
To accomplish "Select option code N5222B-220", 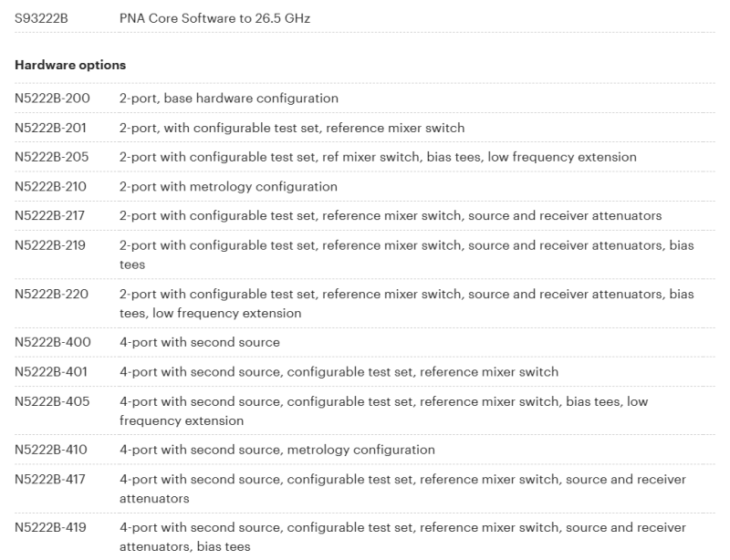I will click(x=52, y=294).
